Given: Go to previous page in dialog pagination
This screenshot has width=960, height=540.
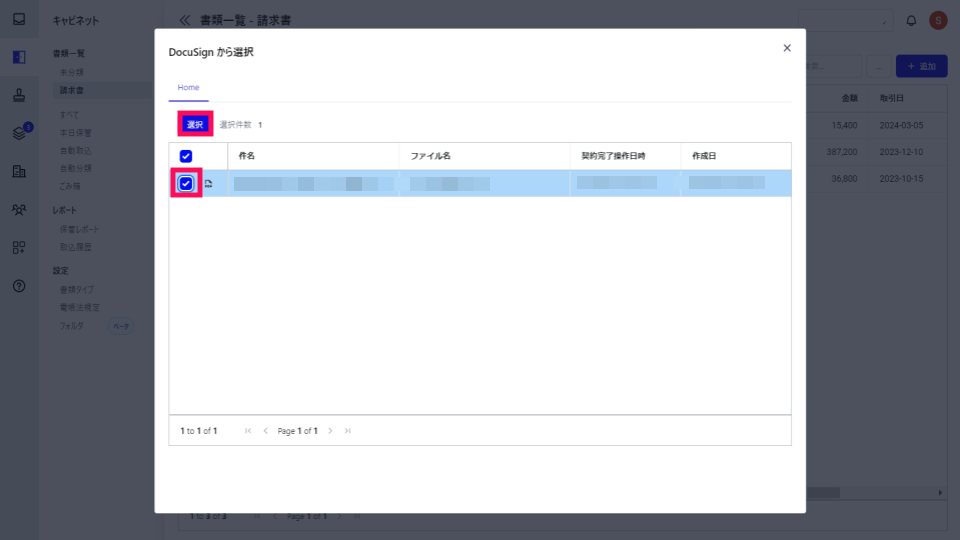Looking at the screenshot, I should [265, 431].
